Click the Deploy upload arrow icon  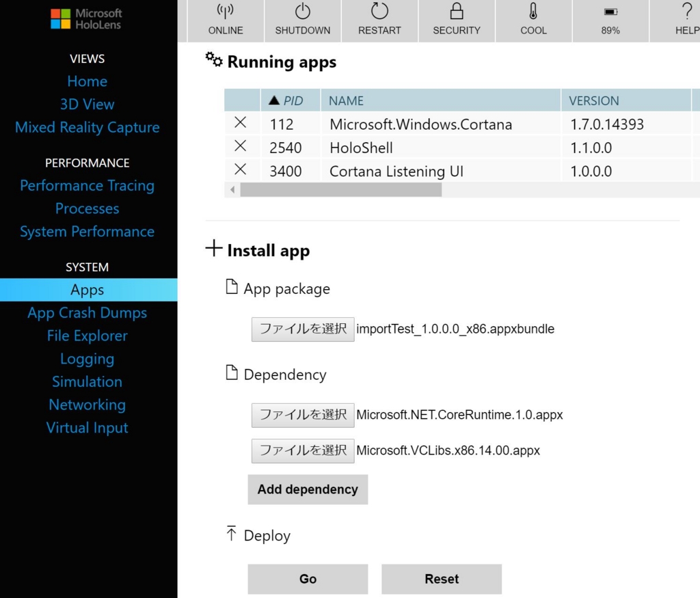click(231, 533)
